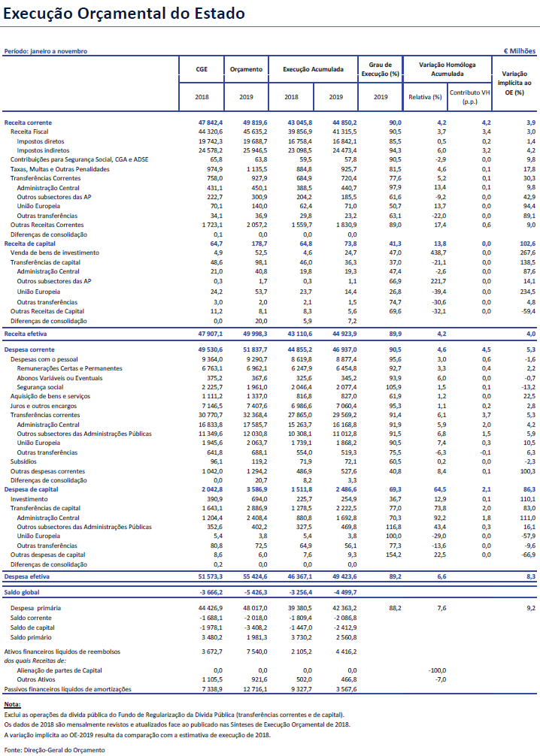Select the 'Segurança social' row label

tap(40, 387)
